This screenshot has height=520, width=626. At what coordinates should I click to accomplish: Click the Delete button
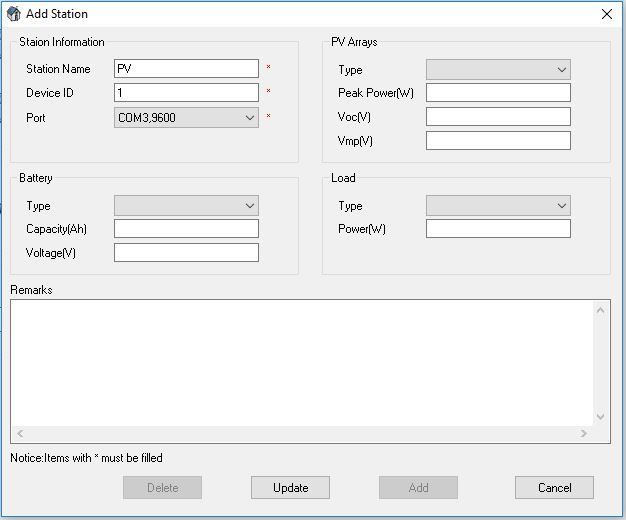click(x=162, y=488)
